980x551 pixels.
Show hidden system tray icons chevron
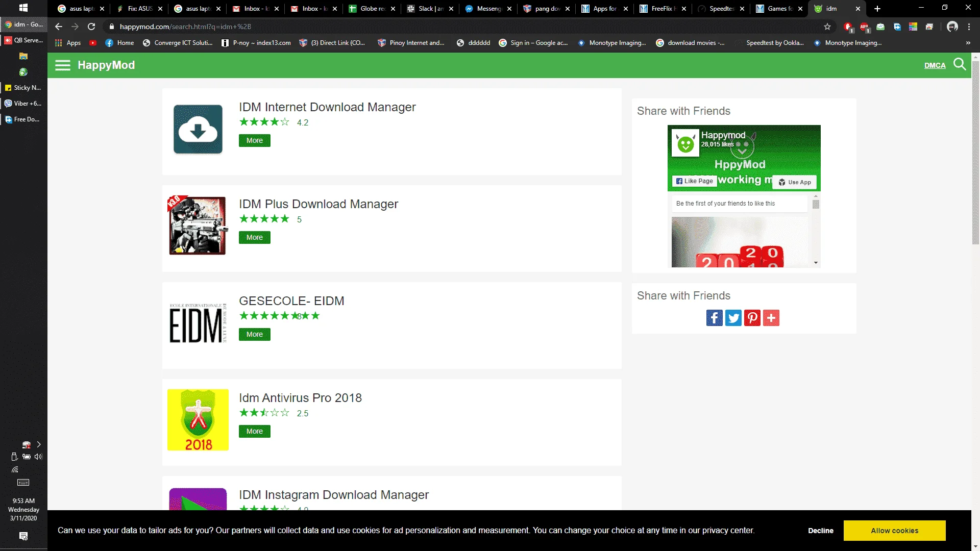pos(39,444)
